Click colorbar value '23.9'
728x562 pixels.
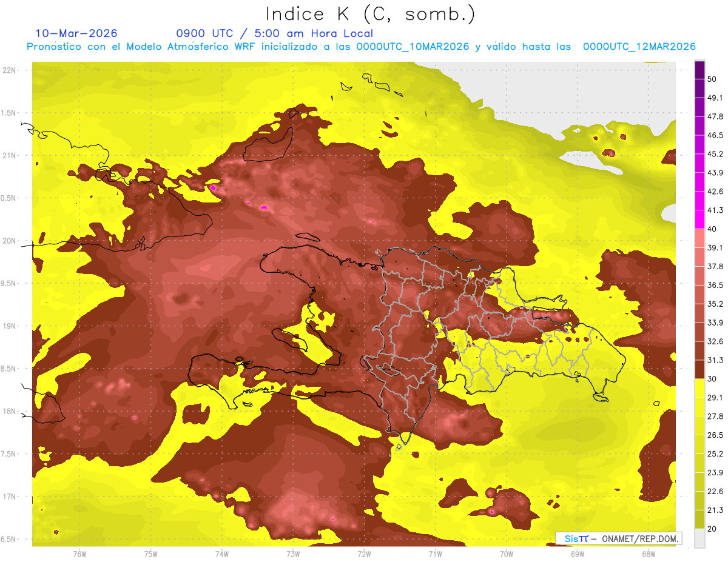click(716, 473)
